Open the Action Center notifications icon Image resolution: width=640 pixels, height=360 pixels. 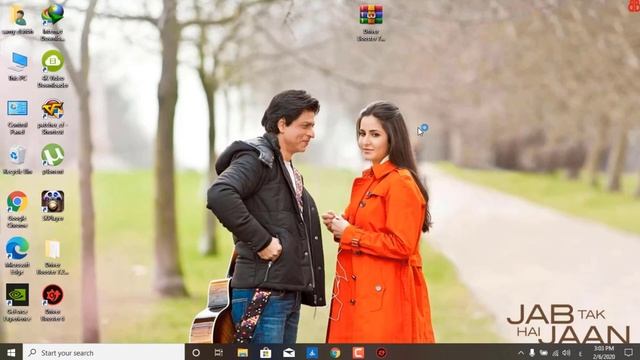[x=628, y=352]
